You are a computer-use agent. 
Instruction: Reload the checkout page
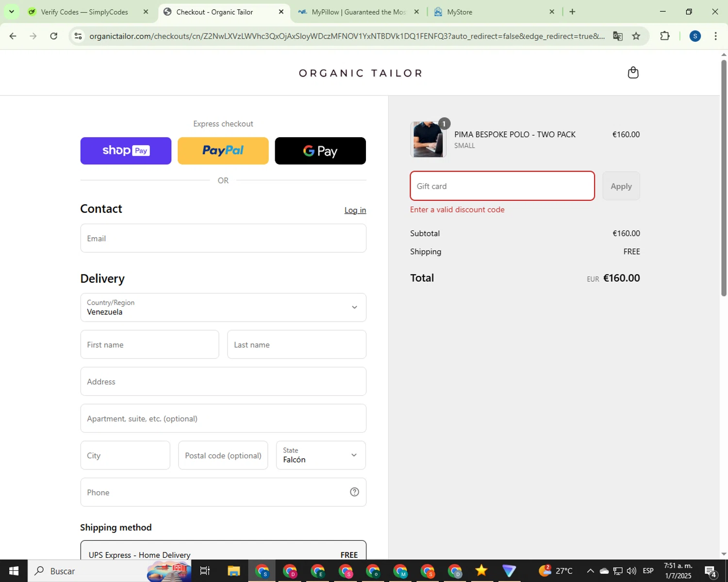[x=54, y=36]
